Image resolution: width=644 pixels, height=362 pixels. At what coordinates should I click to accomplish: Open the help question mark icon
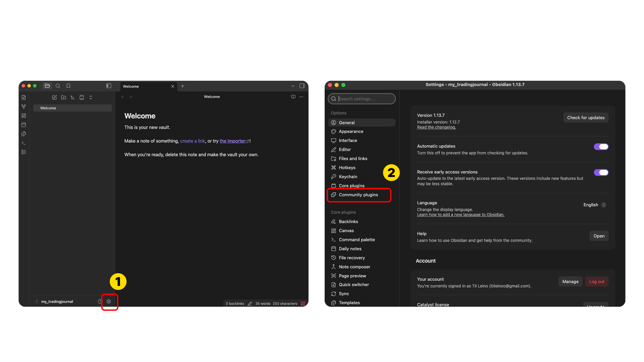click(x=100, y=301)
